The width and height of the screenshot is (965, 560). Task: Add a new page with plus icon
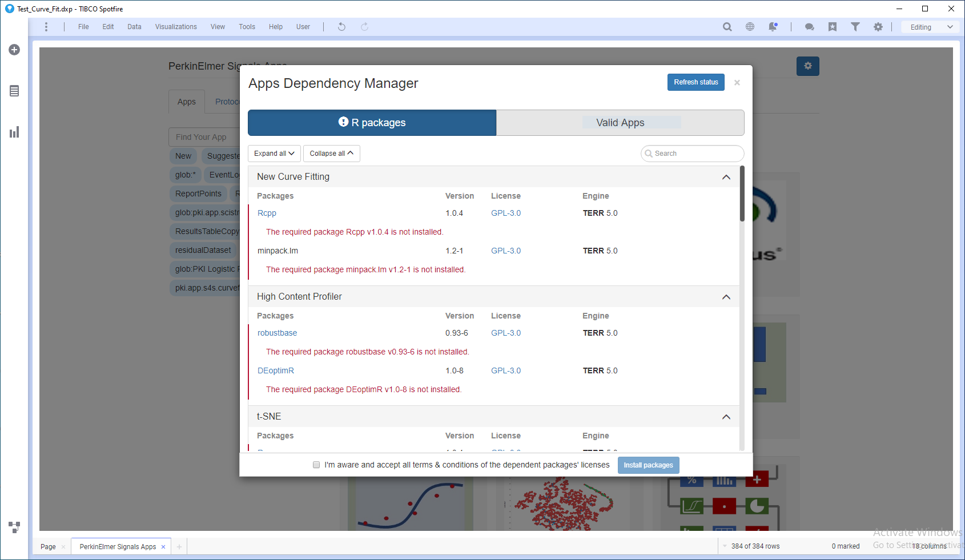tap(179, 547)
